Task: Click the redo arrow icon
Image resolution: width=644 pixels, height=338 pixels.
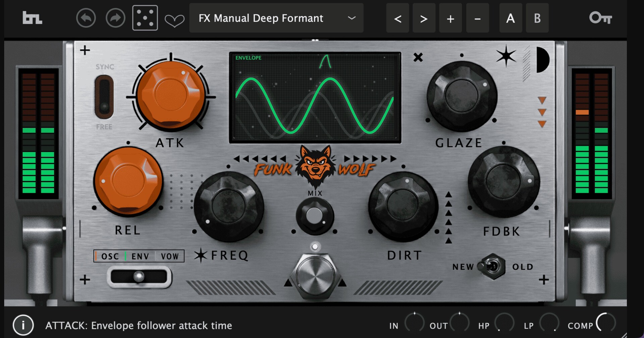Action: pos(115,18)
